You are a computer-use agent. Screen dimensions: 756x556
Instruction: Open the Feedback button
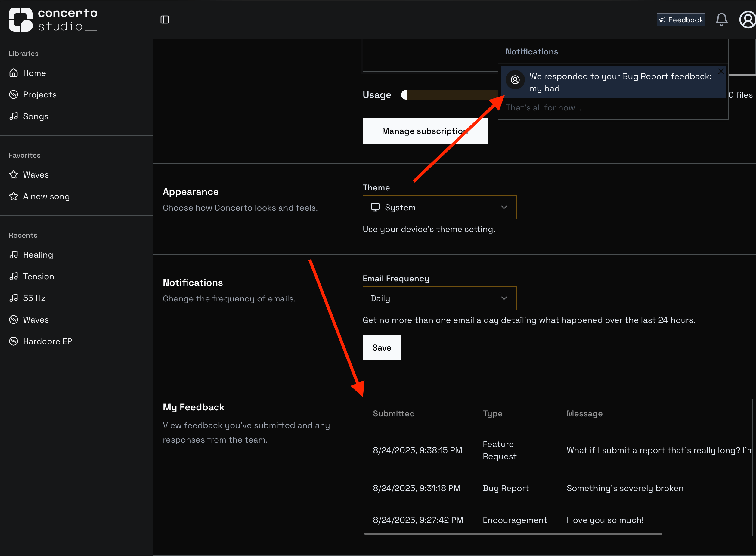[680, 20]
